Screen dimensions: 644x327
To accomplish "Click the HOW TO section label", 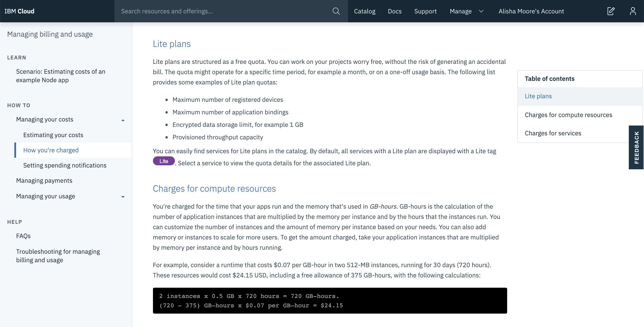I will pos(19,105).
